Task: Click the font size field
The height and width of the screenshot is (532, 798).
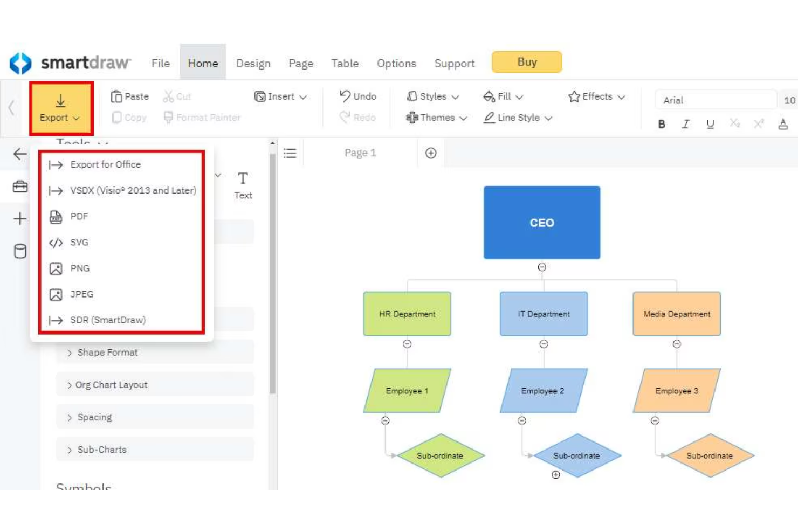Action: pyautogui.click(x=788, y=100)
